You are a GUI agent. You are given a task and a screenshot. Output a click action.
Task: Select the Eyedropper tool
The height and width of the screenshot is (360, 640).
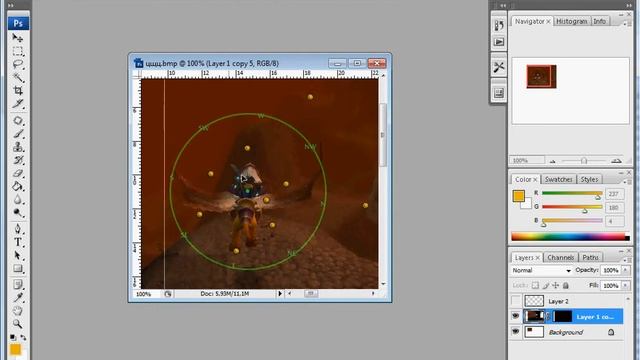tap(18, 298)
